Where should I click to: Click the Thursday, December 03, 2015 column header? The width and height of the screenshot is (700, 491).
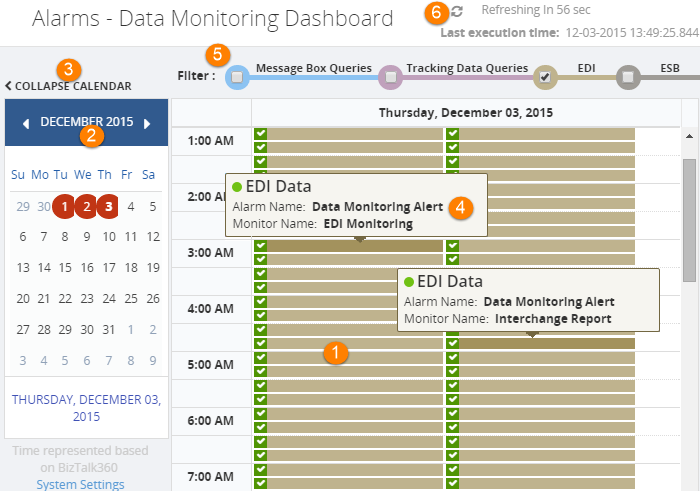click(466, 112)
